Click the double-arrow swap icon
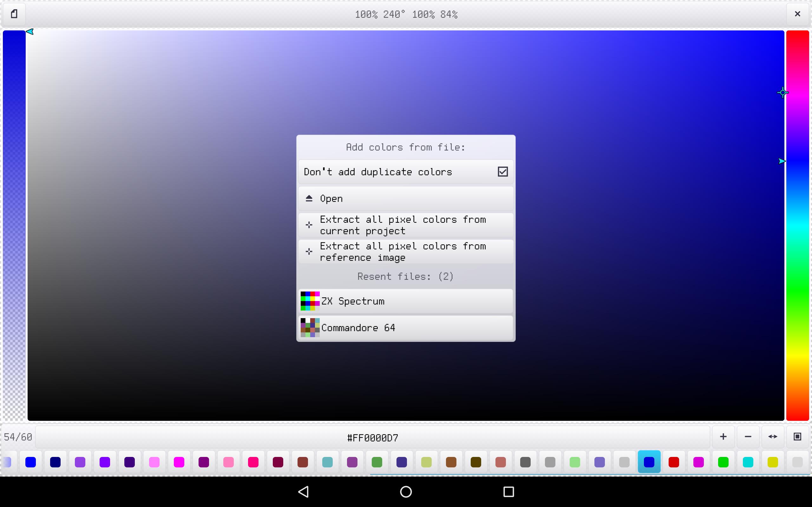The height and width of the screenshot is (507, 812). coord(773,437)
